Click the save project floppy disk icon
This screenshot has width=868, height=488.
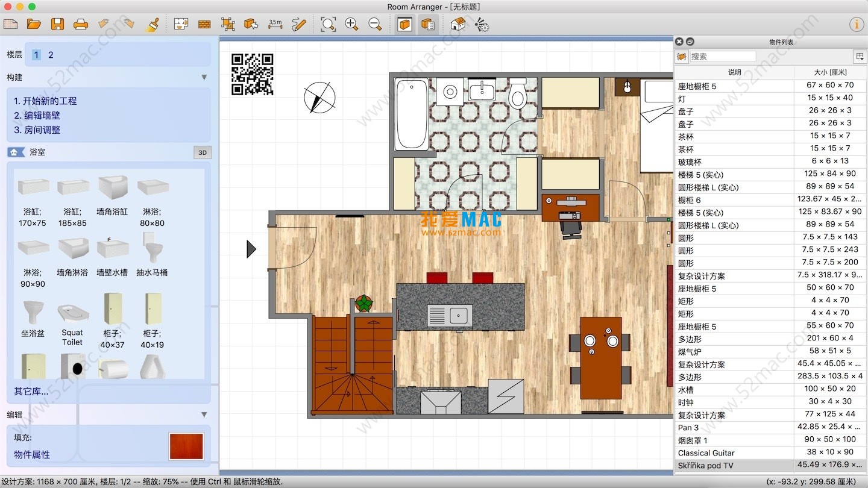(x=57, y=24)
